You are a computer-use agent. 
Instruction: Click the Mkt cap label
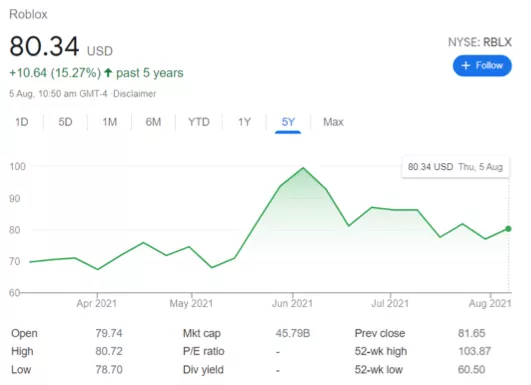click(202, 333)
